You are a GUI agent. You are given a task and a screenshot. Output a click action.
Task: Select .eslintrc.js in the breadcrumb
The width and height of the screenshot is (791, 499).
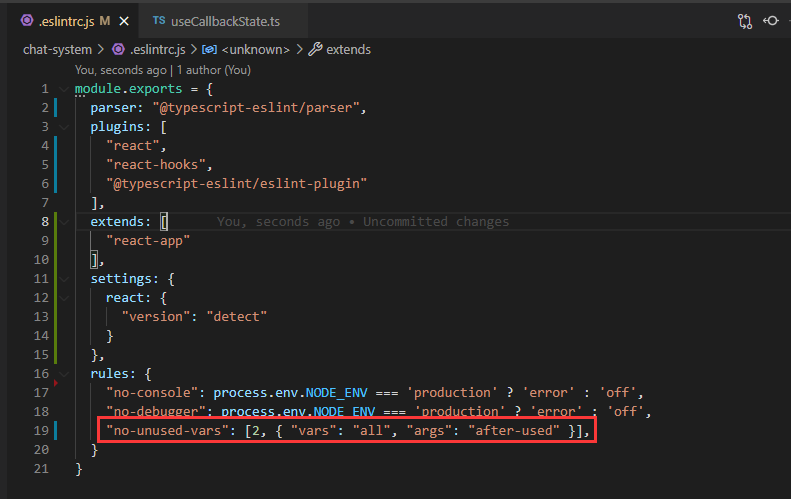[x=158, y=49]
